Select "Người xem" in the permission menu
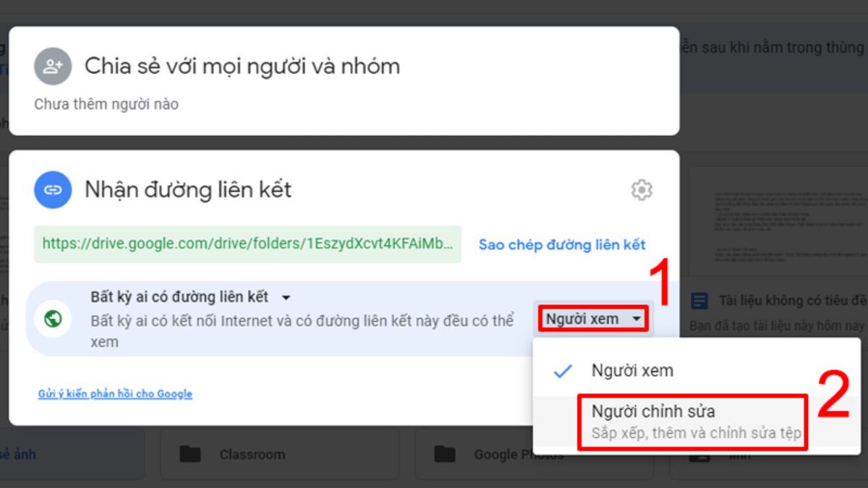868x488 pixels. coord(631,371)
